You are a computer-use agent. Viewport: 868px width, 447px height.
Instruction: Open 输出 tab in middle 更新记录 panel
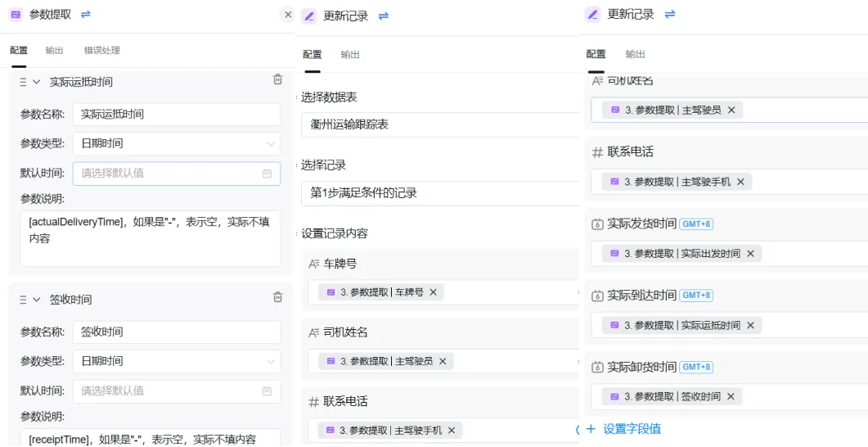tap(350, 54)
